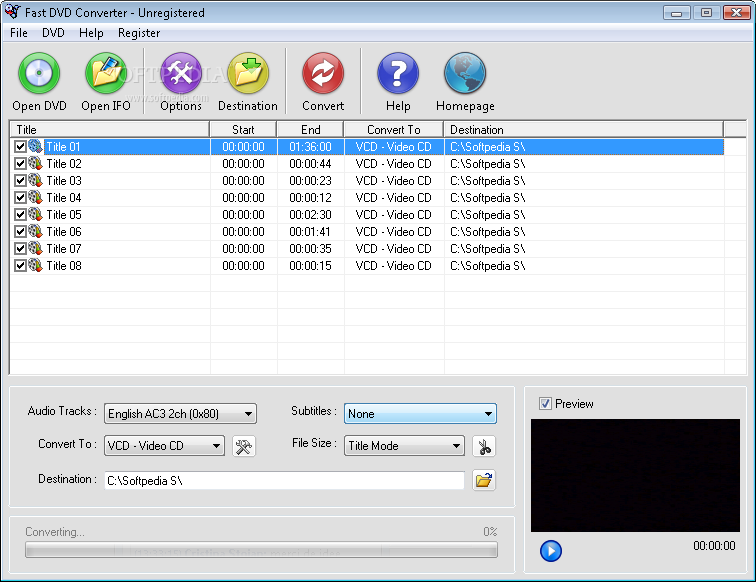The height and width of the screenshot is (582, 756).
Task: Open the File Size Title Mode dropdown
Action: [x=405, y=446]
